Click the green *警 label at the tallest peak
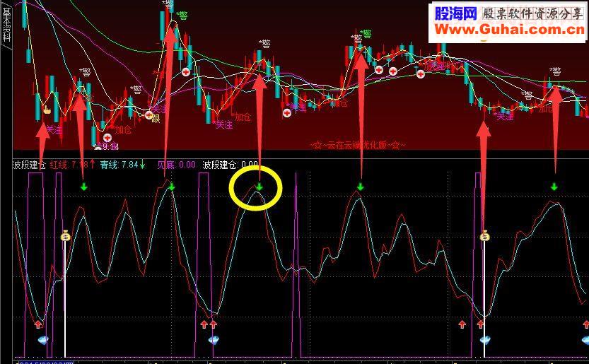589x364 pixels. coord(181,16)
